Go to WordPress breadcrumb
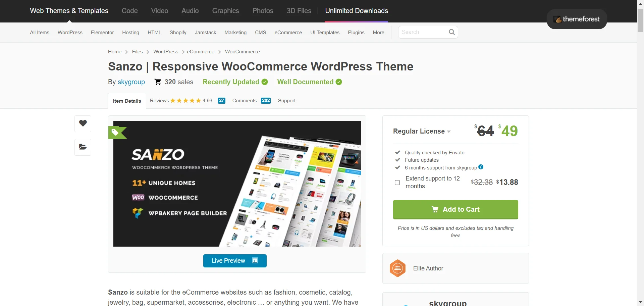 [x=166, y=52]
